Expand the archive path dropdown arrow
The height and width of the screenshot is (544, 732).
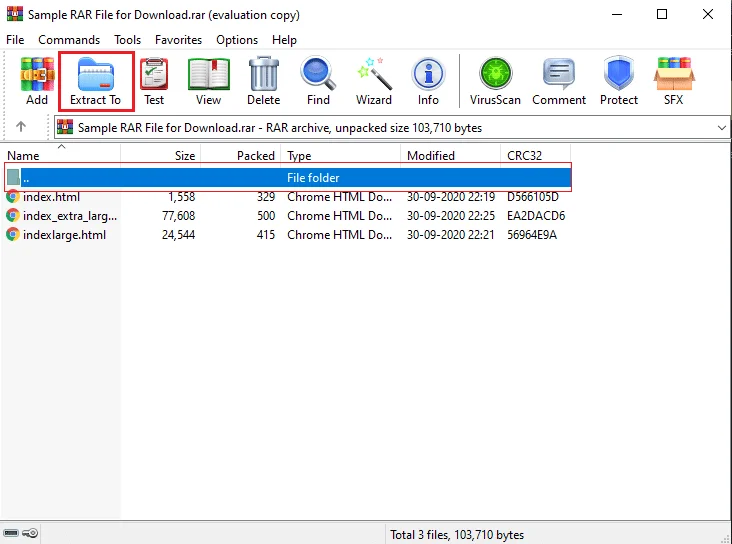tap(721, 127)
